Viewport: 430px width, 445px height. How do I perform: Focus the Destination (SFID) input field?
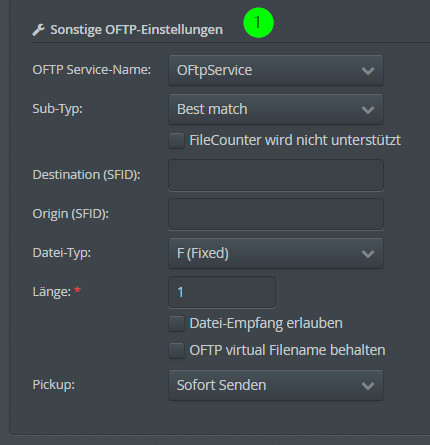pos(276,175)
